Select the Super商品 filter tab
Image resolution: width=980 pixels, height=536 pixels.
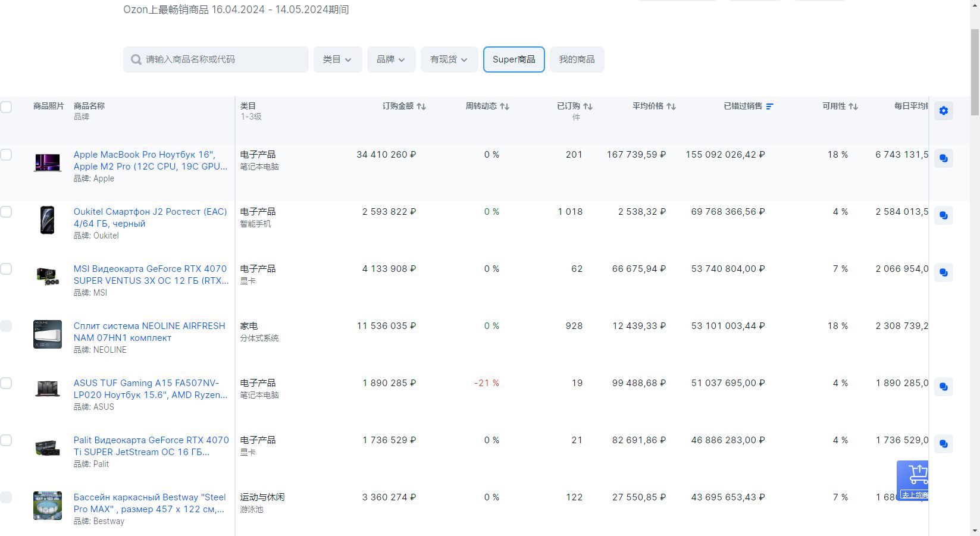(514, 59)
